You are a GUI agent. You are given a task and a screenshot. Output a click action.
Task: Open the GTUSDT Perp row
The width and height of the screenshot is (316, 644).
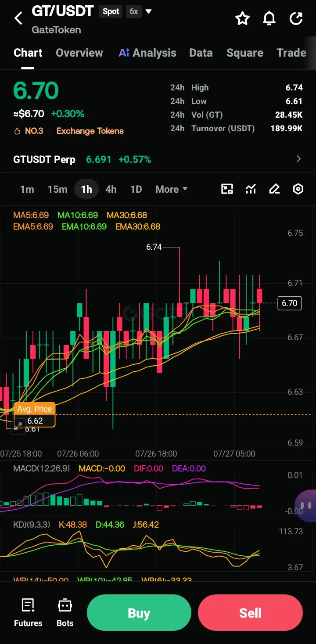pyautogui.click(x=158, y=159)
